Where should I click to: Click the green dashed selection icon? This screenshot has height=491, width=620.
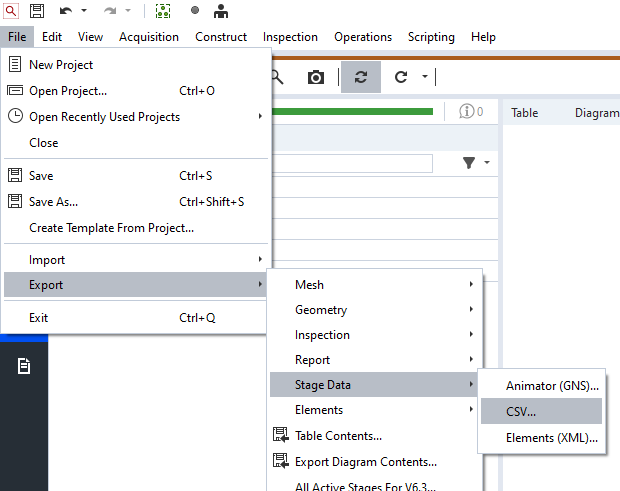[163, 11]
